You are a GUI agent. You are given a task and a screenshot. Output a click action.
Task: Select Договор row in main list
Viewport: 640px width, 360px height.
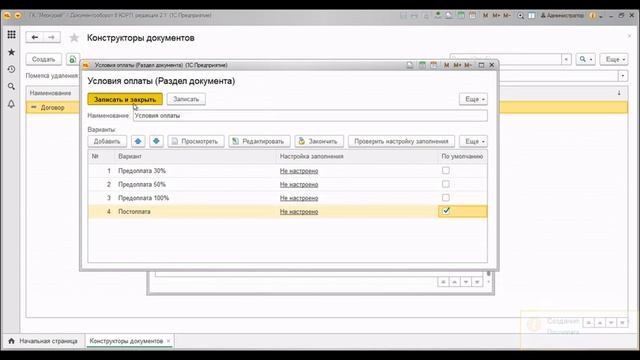pyautogui.click(x=53, y=107)
